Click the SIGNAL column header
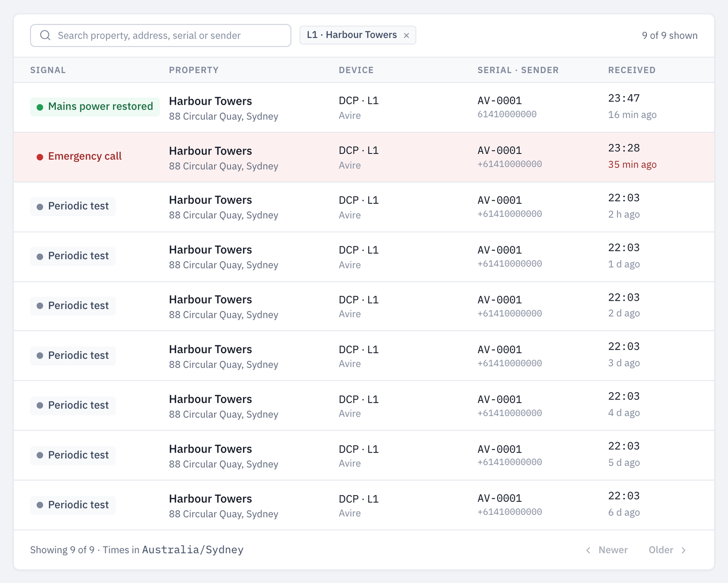The width and height of the screenshot is (728, 583). pos(48,70)
